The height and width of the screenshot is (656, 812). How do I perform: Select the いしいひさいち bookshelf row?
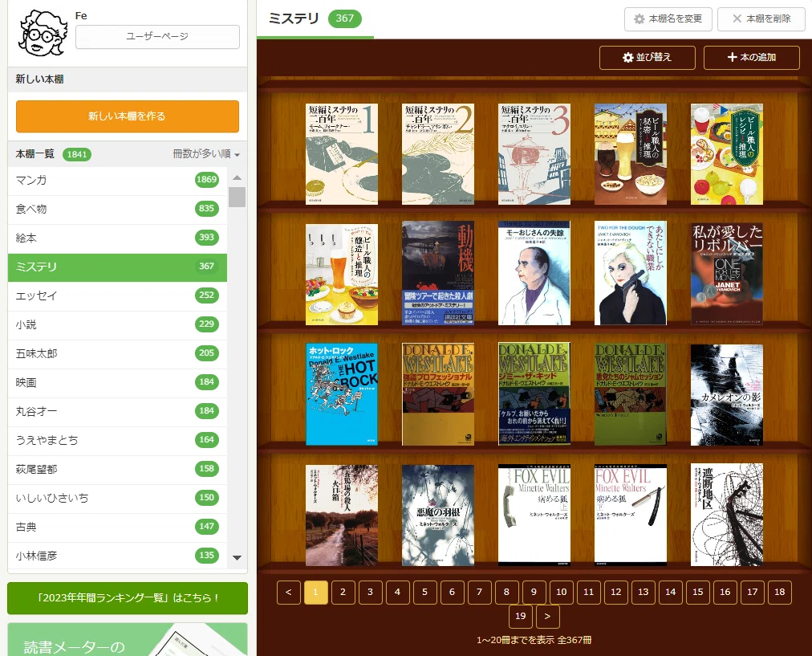[x=118, y=499]
